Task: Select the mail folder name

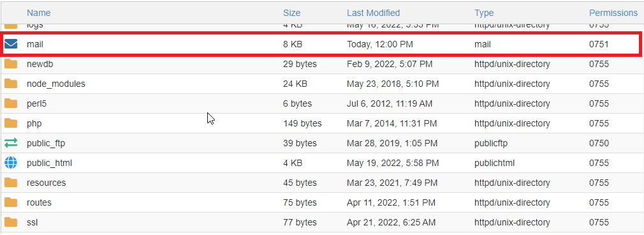Action: tap(35, 44)
